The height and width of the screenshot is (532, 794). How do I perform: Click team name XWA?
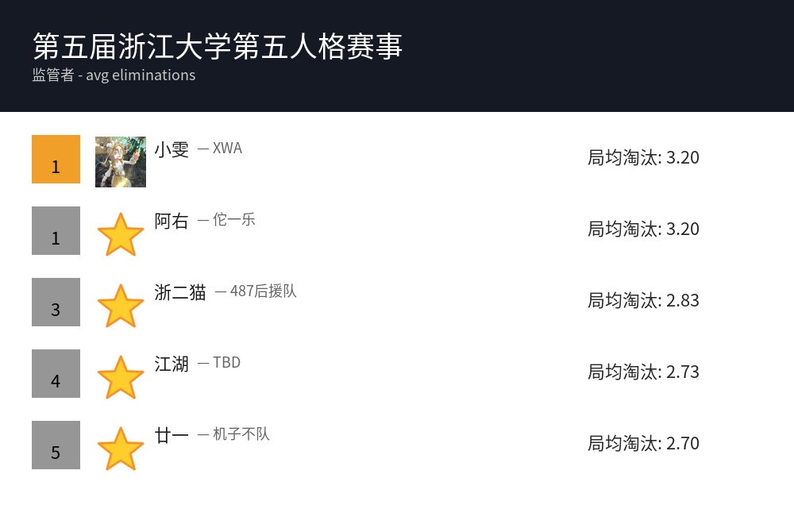click(x=227, y=148)
